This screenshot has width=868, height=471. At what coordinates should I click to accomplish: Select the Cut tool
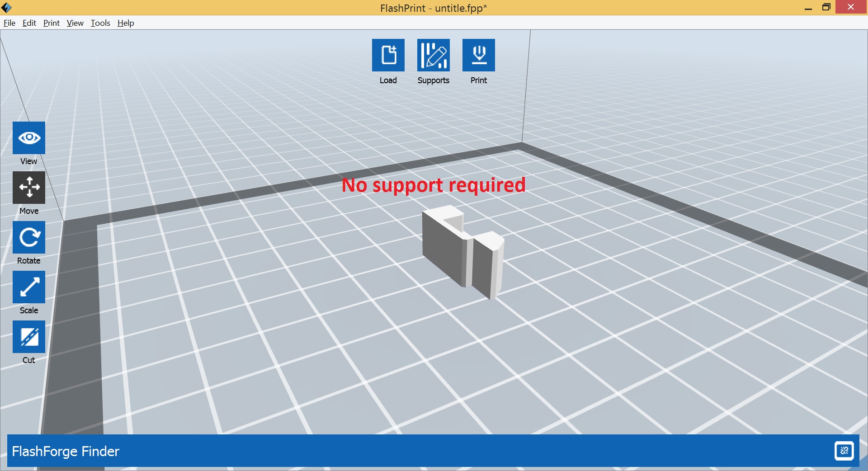29,337
